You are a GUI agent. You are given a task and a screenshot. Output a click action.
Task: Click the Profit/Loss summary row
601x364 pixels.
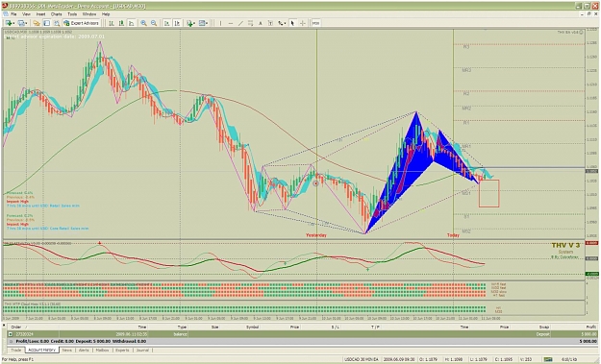click(303, 341)
